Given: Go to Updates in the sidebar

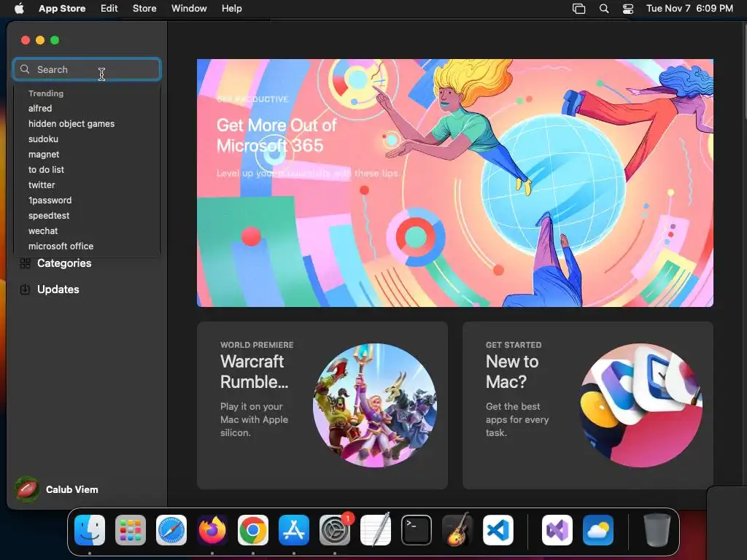Looking at the screenshot, I should [58, 289].
